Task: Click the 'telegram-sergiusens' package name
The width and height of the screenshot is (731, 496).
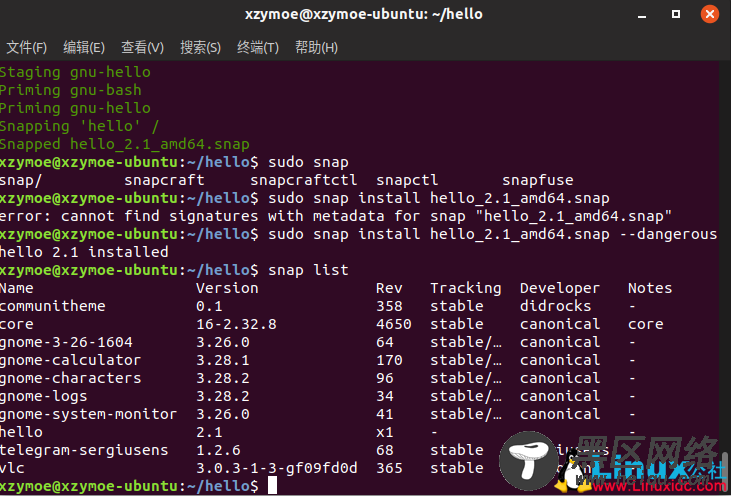Action: point(84,450)
